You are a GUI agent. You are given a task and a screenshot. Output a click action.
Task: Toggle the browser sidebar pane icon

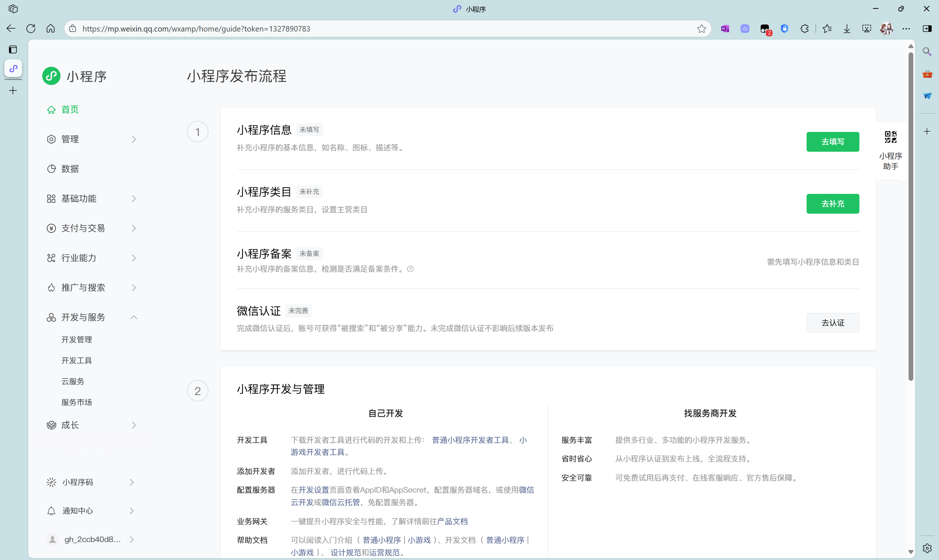coord(927,29)
